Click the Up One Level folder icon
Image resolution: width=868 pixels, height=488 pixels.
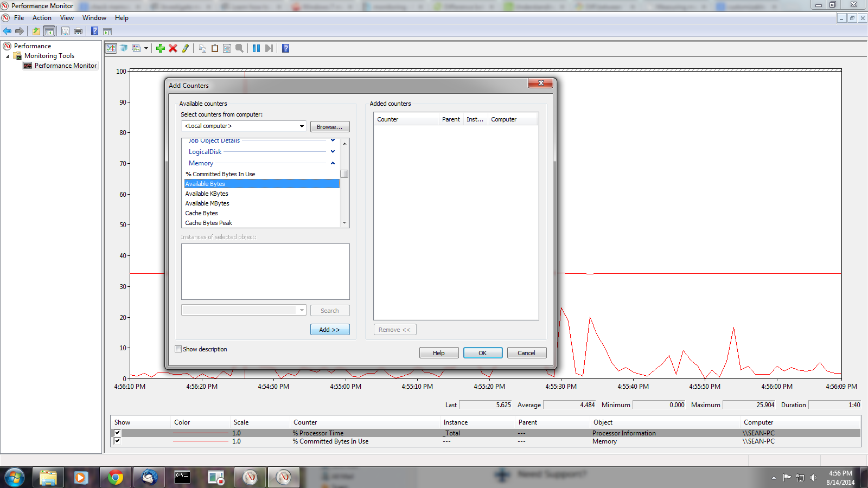click(36, 31)
